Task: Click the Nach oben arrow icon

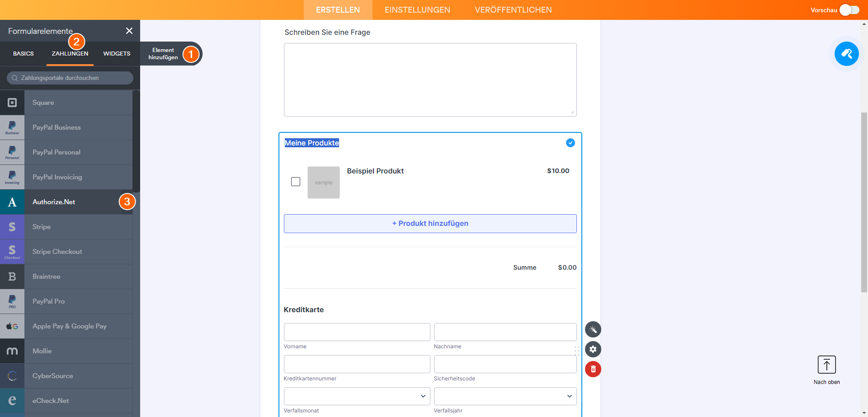Action: pyautogui.click(x=827, y=365)
